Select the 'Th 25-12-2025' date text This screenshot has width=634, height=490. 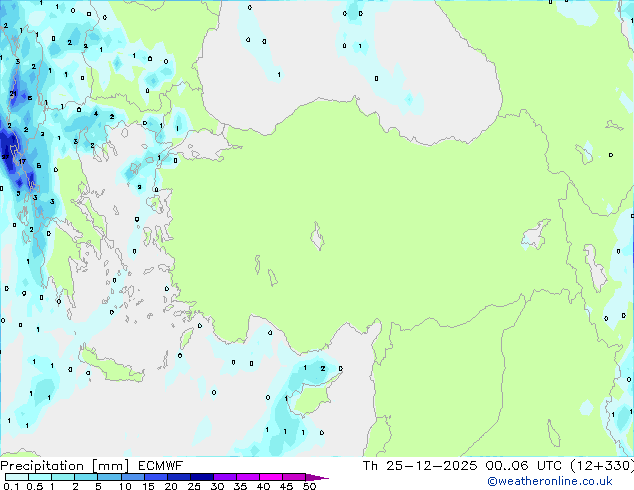(x=420, y=466)
